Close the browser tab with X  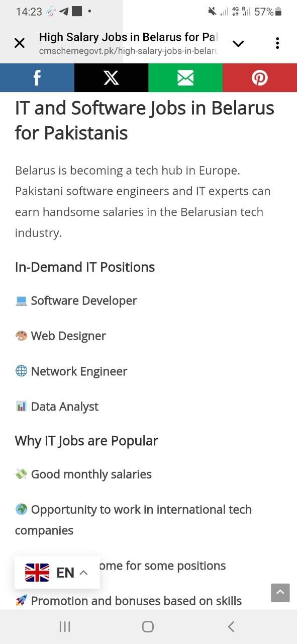[x=20, y=43]
